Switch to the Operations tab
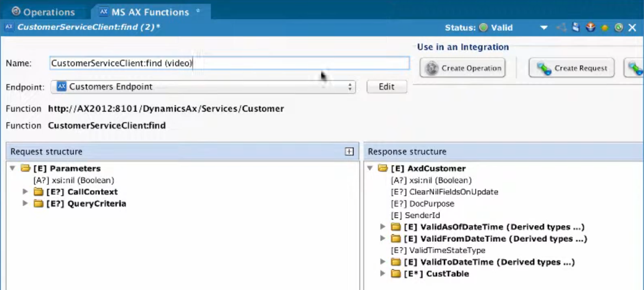This screenshot has width=644, height=290. click(x=43, y=12)
